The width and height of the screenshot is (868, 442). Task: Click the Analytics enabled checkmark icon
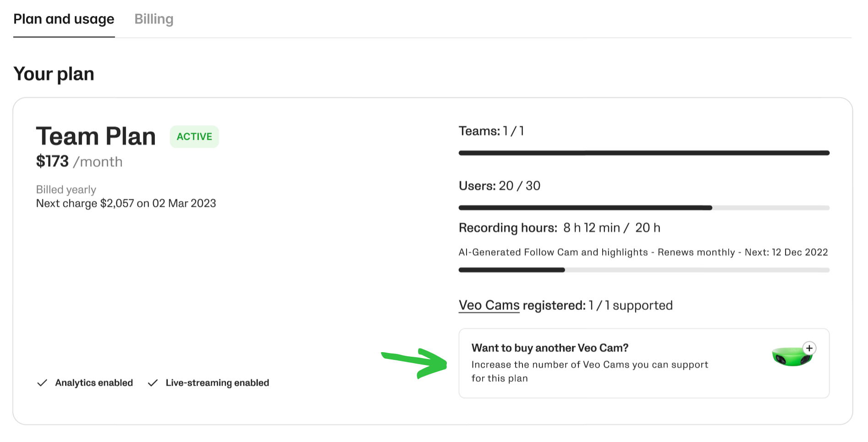pyautogui.click(x=42, y=383)
